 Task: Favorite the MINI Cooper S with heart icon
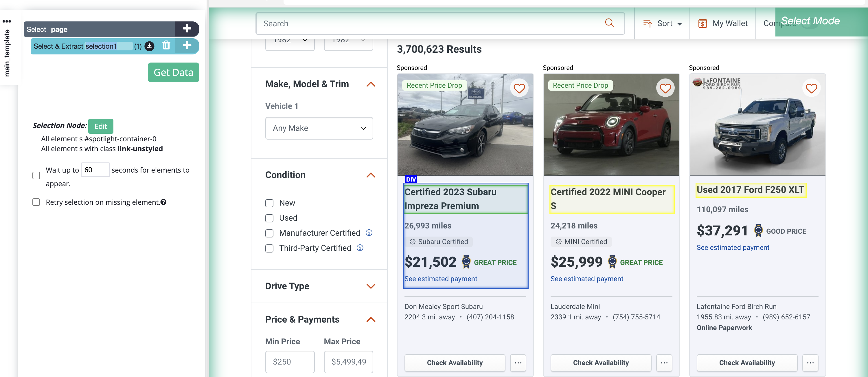tap(665, 88)
